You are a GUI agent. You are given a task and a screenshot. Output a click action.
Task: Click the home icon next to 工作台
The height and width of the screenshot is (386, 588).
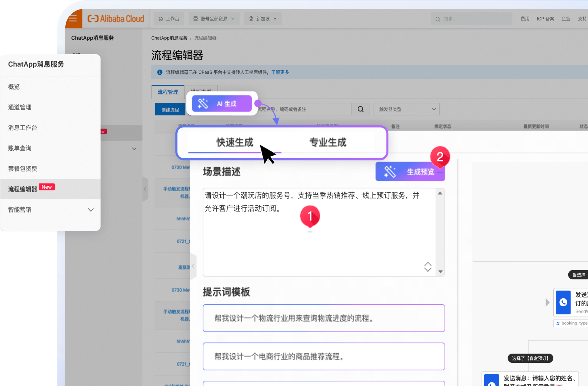(161, 19)
